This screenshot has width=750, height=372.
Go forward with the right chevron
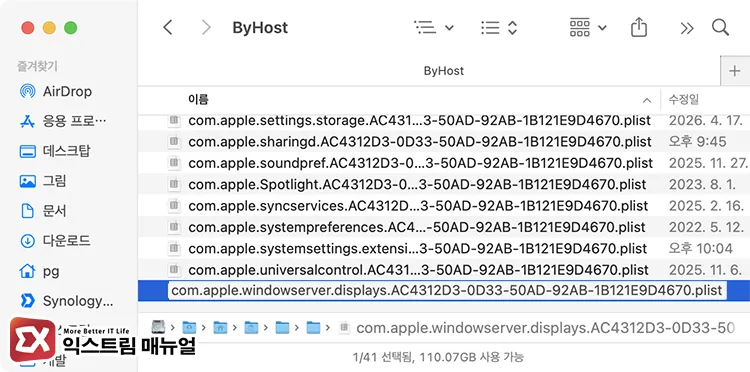[x=206, y=28]
